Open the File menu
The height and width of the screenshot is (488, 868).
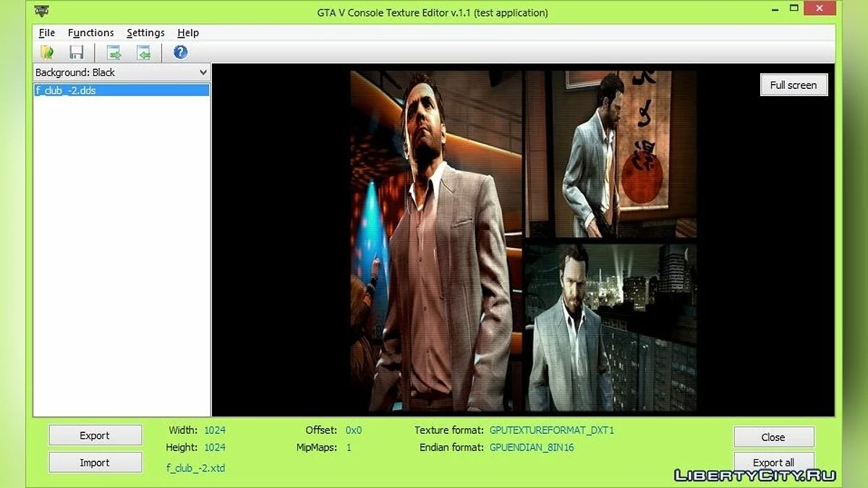point(46,33)
